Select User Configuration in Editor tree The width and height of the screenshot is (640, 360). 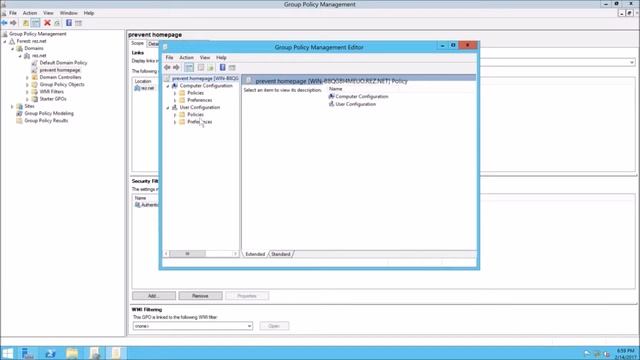tap(200, 107)
